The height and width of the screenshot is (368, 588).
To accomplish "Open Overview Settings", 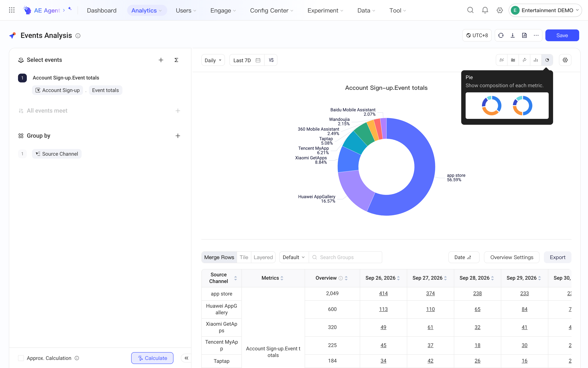I will tap(512, 257).
